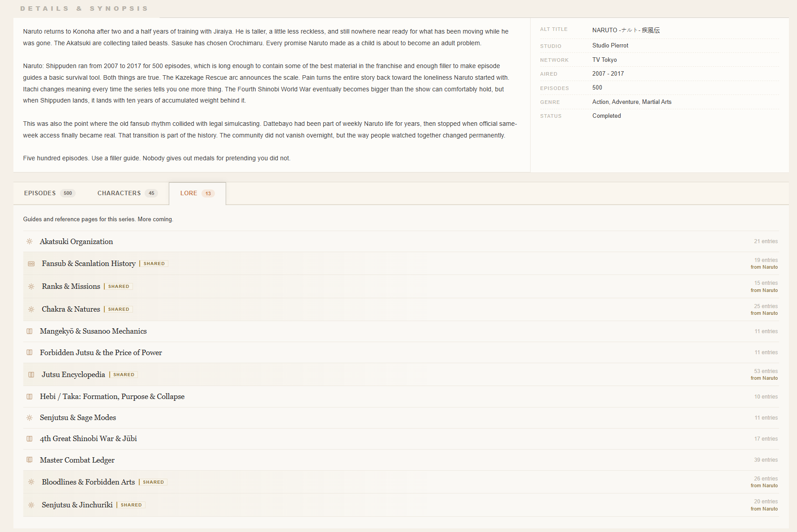Click '10 entries' on Hebi / Taka row
This screenshot has height=532, width=797.
(x=766, y=397)
